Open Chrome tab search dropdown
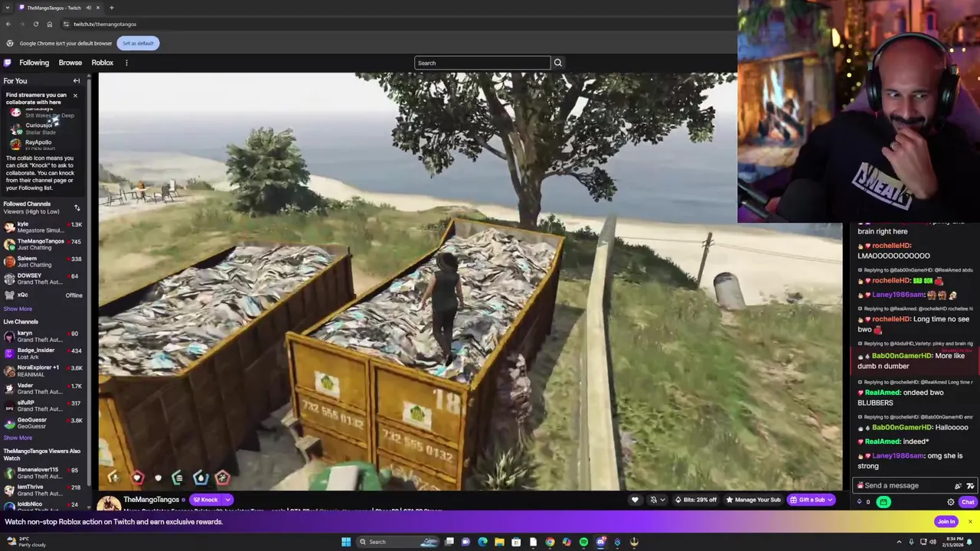Screen dimensions: 980x551 click(8, 8)
